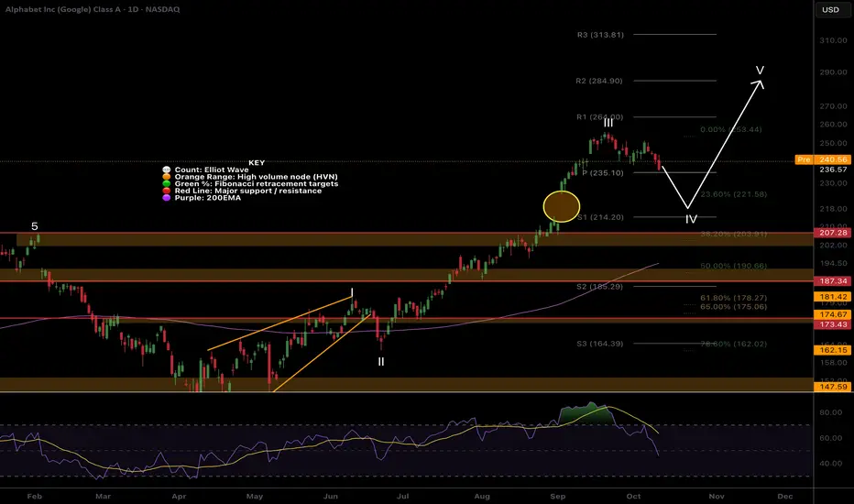854x504 pixels.
Task: Click the Elliott wave IV label
Action: pyautogui.click(x=691, y=220)
